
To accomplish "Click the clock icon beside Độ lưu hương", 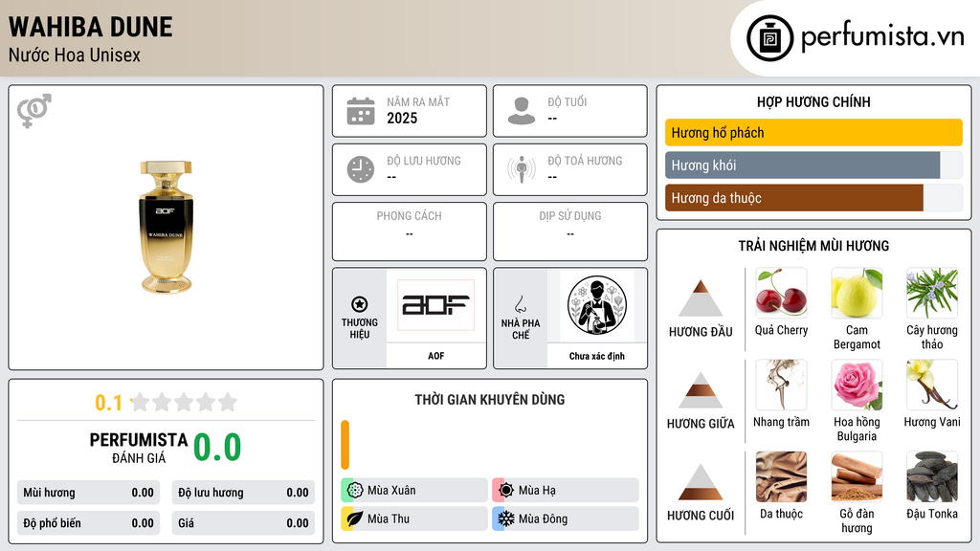I will click(361, 169).
